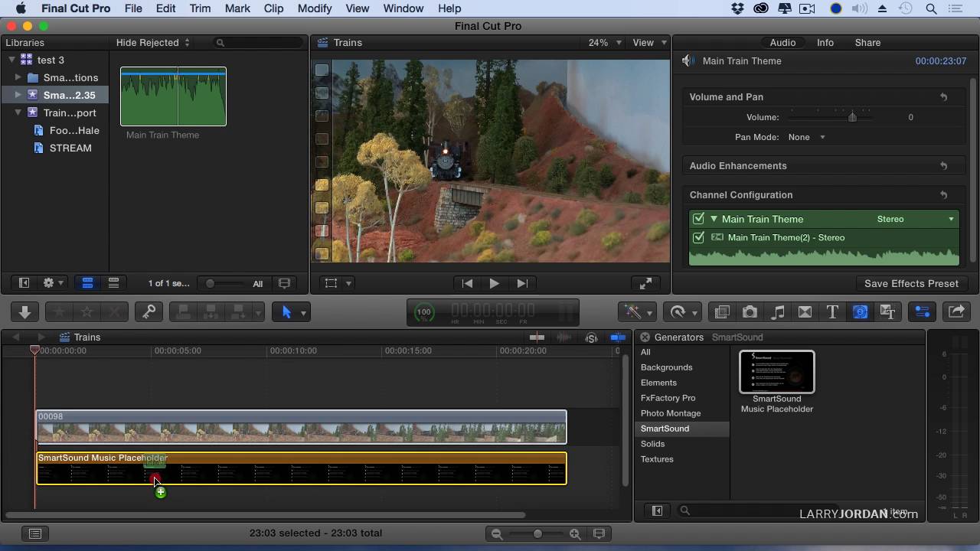
Task: Open the Photos browser camera icon
Action: tap(750, 312)
